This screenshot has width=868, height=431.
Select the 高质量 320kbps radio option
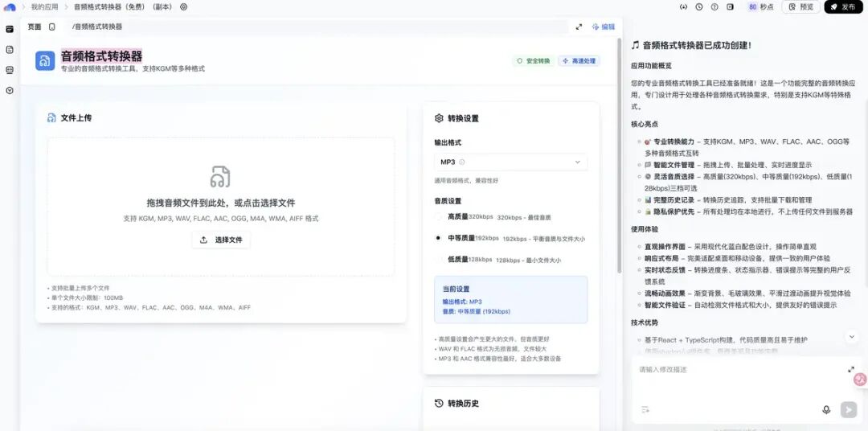[x=439, y=217]
